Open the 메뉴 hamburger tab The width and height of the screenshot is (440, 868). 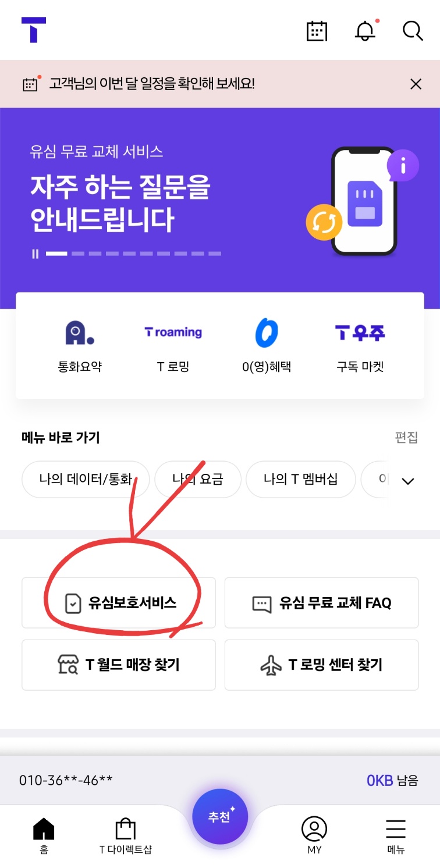[396, 835]
